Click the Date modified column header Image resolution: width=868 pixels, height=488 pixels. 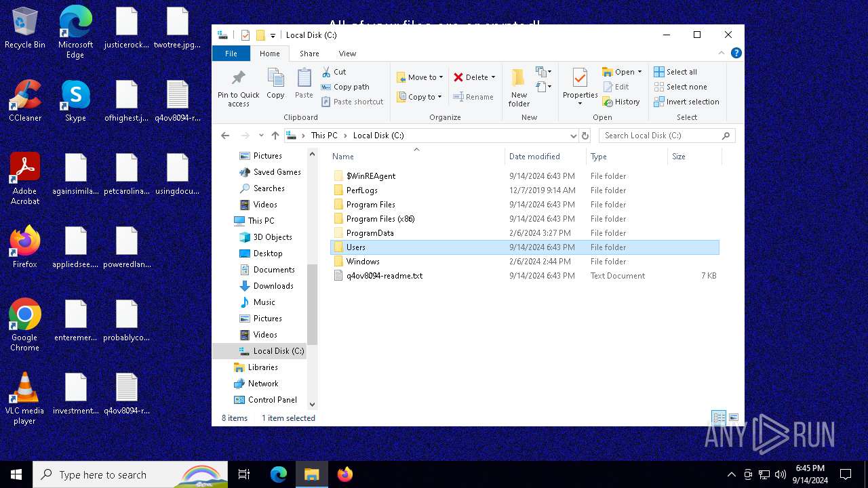[x=545, y=157]
